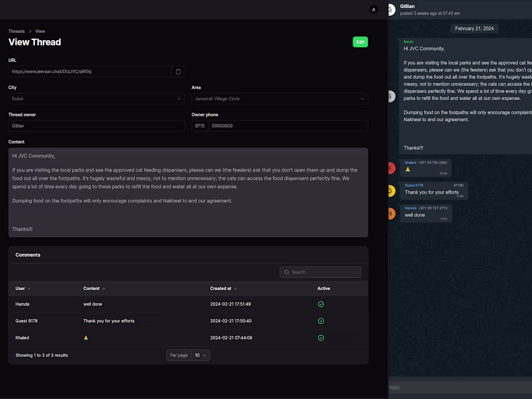Sort comments by Content column

coord(94,288)
